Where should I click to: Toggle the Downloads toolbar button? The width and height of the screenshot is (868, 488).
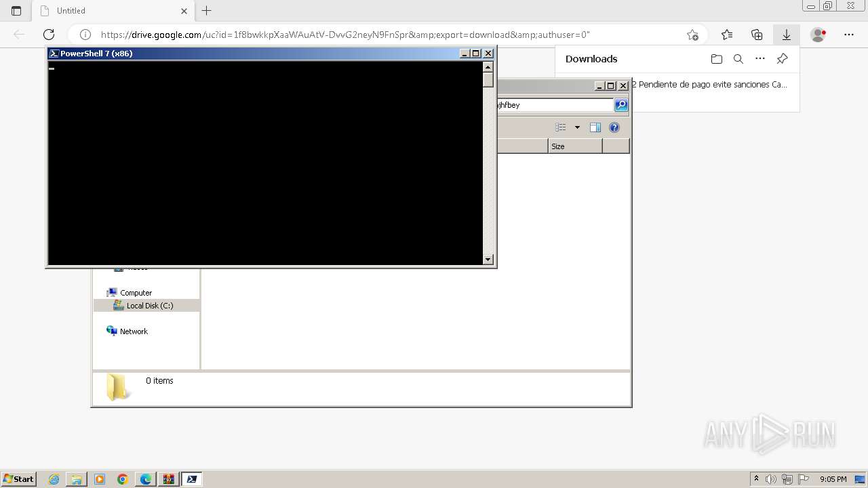pos(786,35)
